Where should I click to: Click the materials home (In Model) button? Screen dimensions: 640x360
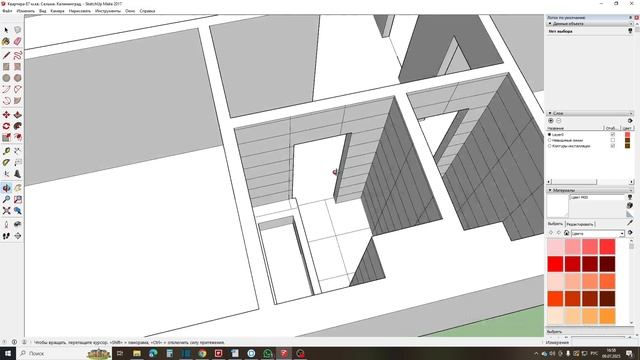pyautogui.click(x=567, y=233)
